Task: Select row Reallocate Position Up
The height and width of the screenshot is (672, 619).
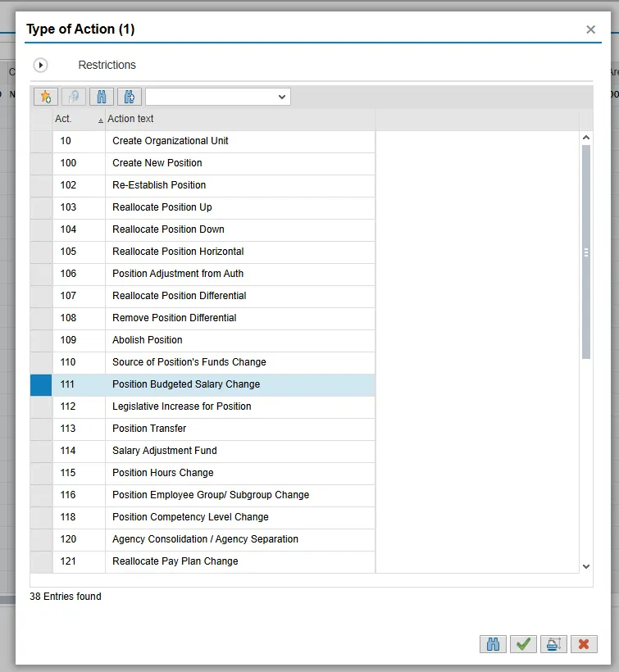Action: pyautogui.click(x=203, y=207)
